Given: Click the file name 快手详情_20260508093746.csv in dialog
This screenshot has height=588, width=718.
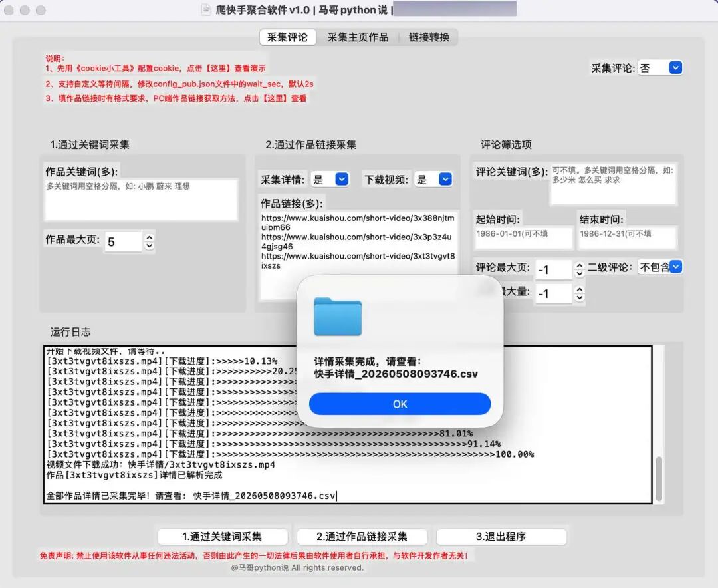Looking at the screenshot, I should (x=396, y=374).
